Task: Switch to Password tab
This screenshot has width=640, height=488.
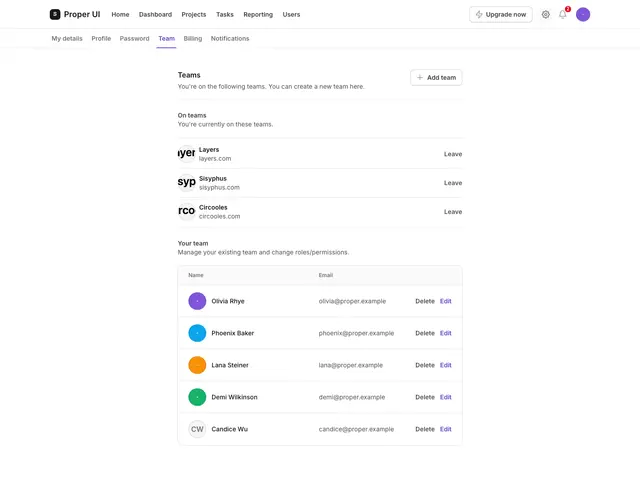Action: point(134,38)
